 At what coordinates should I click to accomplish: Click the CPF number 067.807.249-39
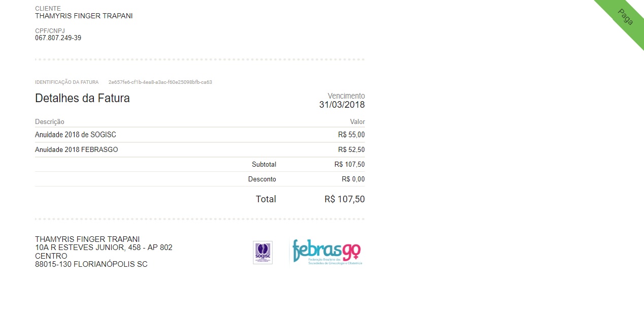(x=58, y=38)
